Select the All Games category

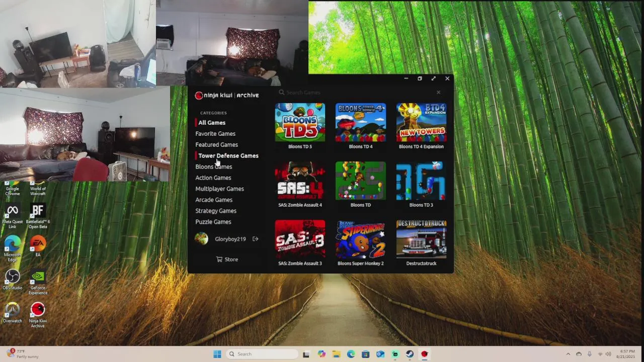point(212,123)
